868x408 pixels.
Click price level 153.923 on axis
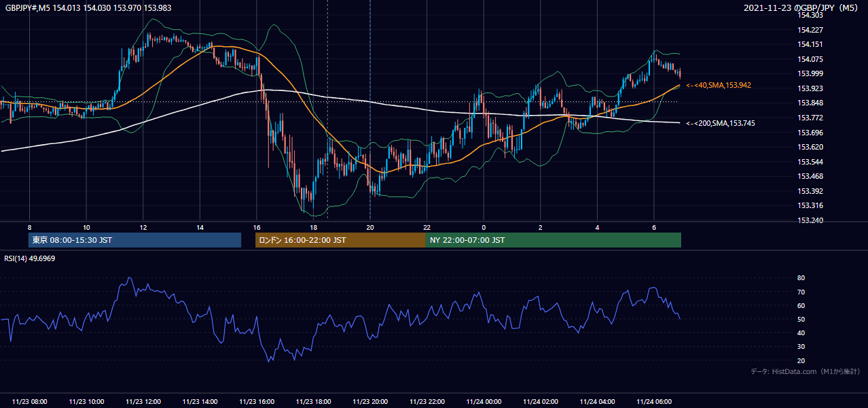810,88
